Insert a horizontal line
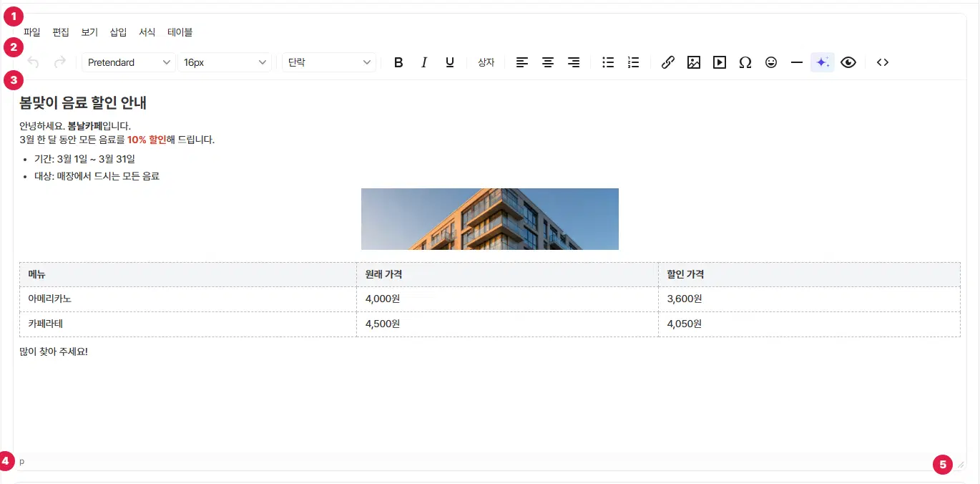This screenshot has height=484, width=980. tap(797, 62)
